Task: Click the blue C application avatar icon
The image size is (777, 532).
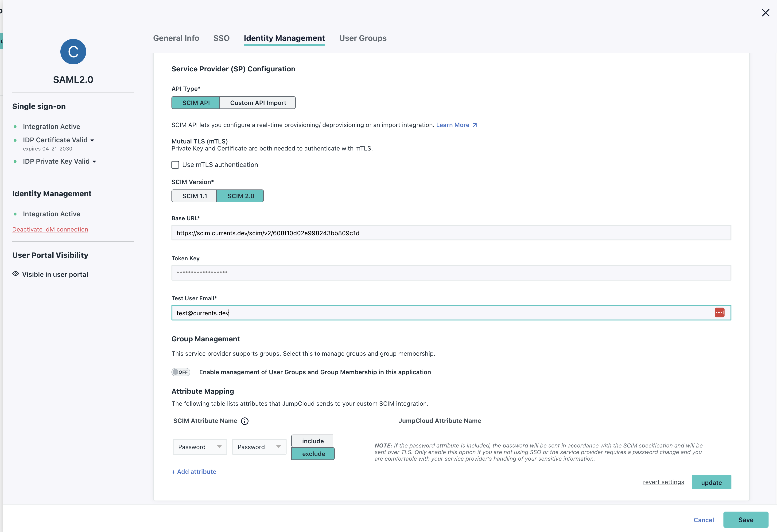Action: 73,52
